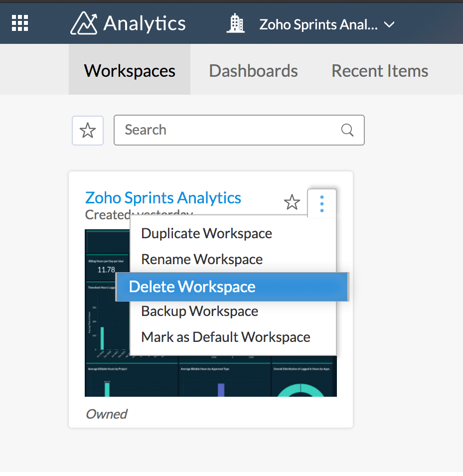Pick Mark as Default Workspace
This screenshot has width=463, height=476.
233,337
